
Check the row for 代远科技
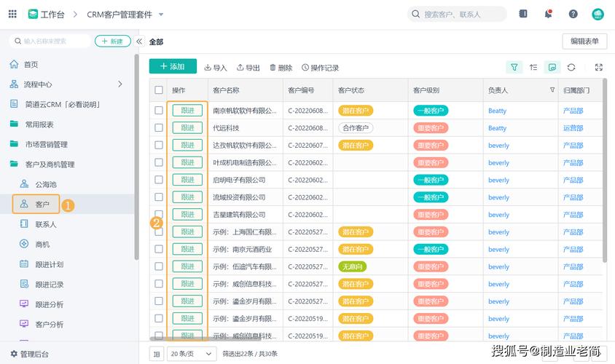(158, 127)
